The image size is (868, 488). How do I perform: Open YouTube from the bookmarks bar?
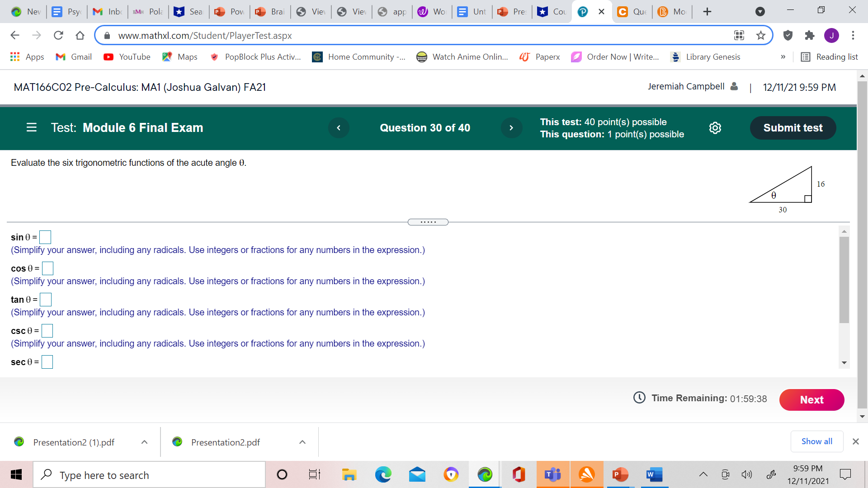(127, 57)
